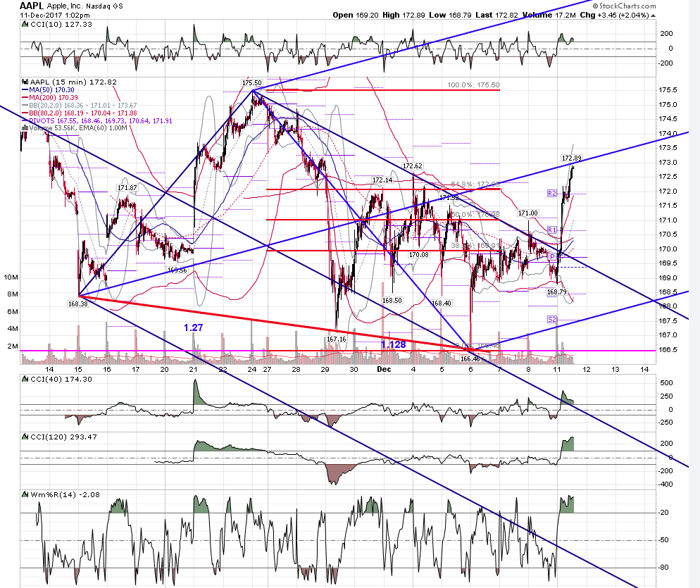The height and width of the screenshot is (588, 700).
Task: Click the Wm%R(14) indicator panel icon
Action: [25, 494]
